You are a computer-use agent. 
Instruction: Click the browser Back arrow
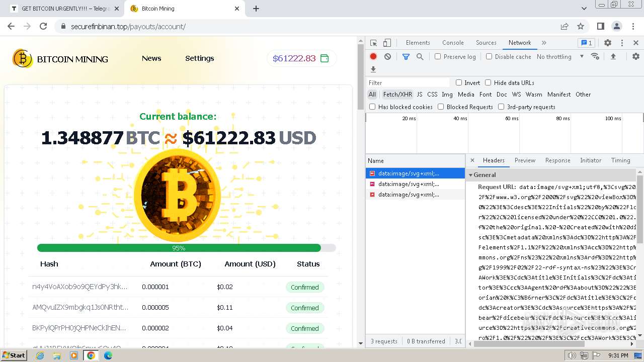click(x=11, y=26)
